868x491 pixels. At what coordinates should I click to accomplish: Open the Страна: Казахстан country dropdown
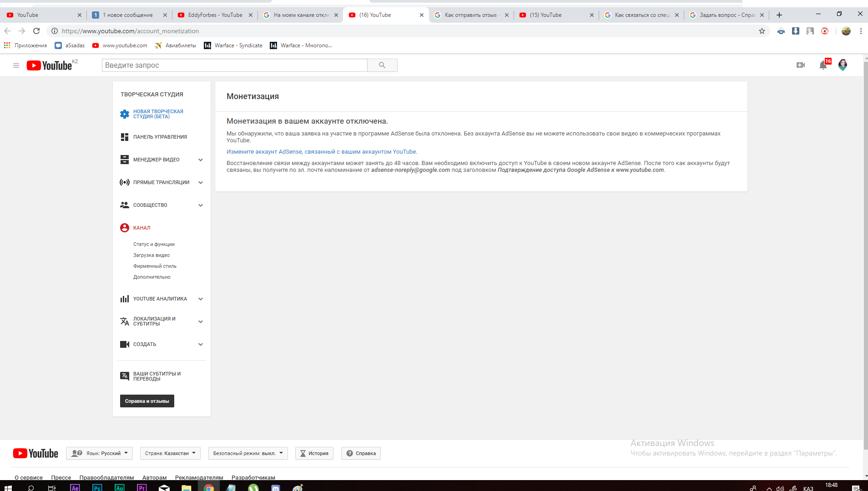(x=170, y=453)
